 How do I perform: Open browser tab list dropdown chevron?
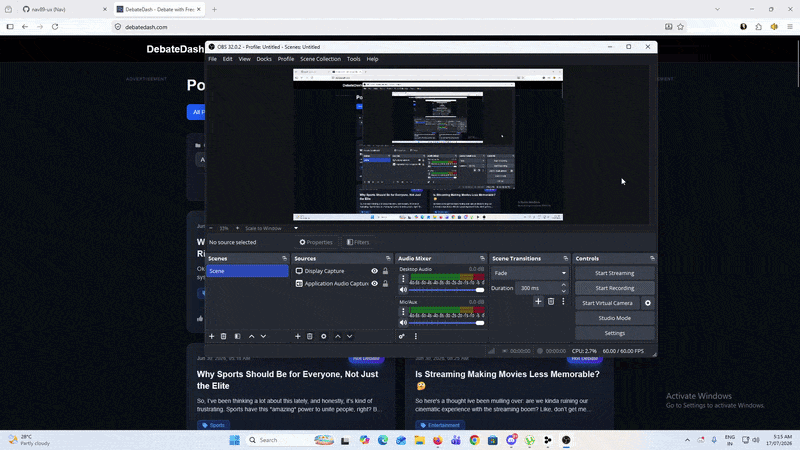[x=717, y=9]
